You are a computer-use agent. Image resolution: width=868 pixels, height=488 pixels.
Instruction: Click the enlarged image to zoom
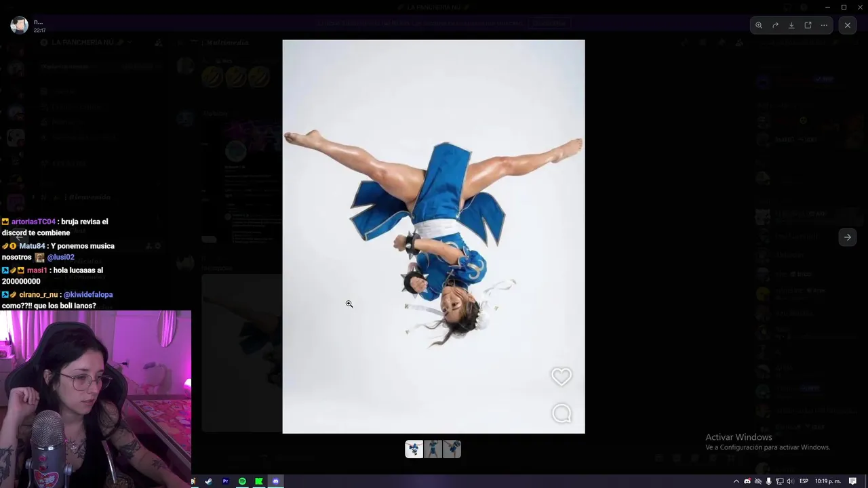tap(433, 237)
